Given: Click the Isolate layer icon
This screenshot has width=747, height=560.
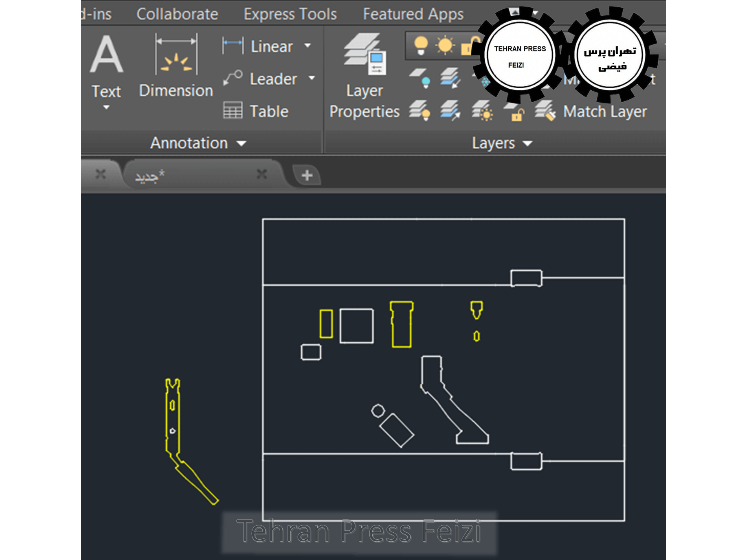Looking at the screenshot, I should coord(450,78).
